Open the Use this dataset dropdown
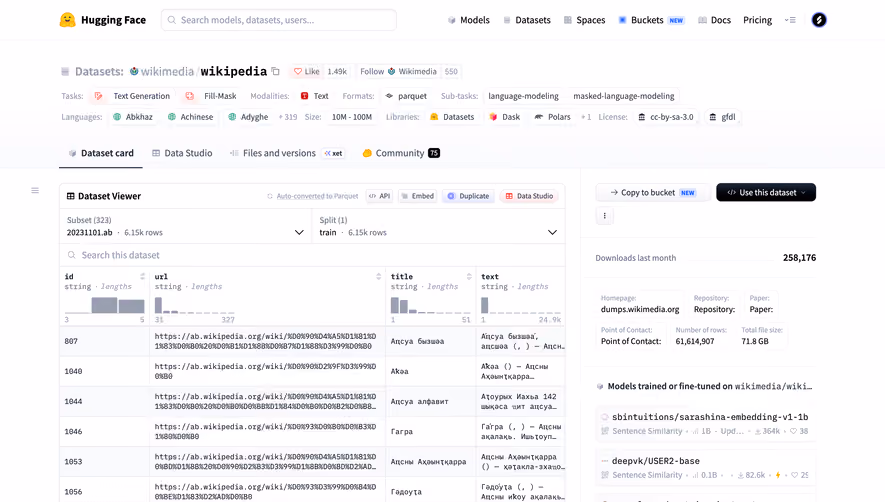Image resolution: width=885 pixels, height=502 pixels. (x=766, y=193)
